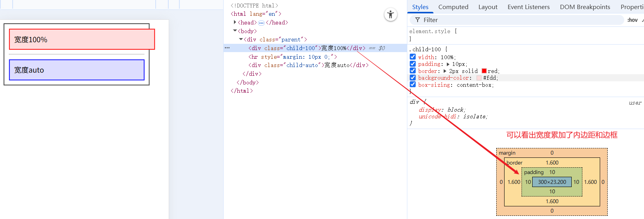Click the accessibility person icon button
The height and width of the screenshot is (219, 644).
(390, 15)
